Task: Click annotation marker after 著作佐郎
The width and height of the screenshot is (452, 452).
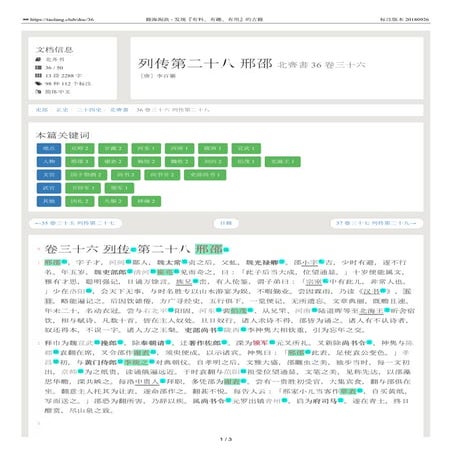Action: (224, 342)
